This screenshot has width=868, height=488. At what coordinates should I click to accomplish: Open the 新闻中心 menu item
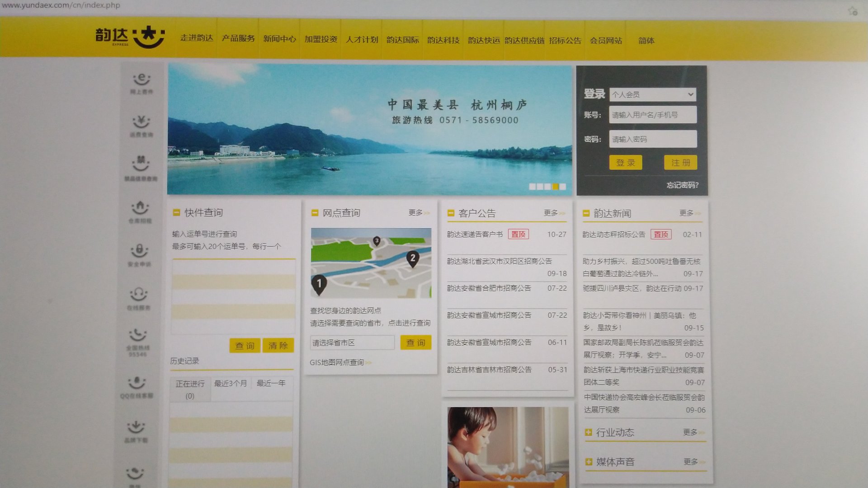pos(278,40)
